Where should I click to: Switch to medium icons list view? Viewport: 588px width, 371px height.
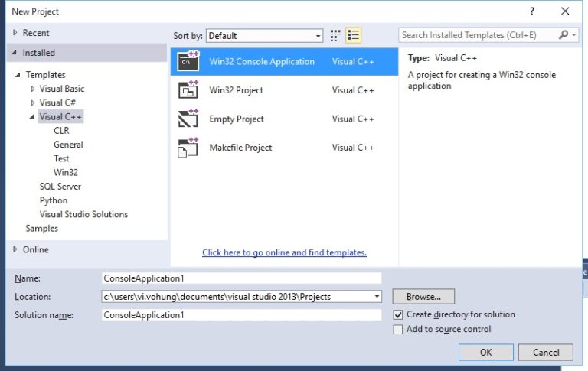click(x=353, y=35)
